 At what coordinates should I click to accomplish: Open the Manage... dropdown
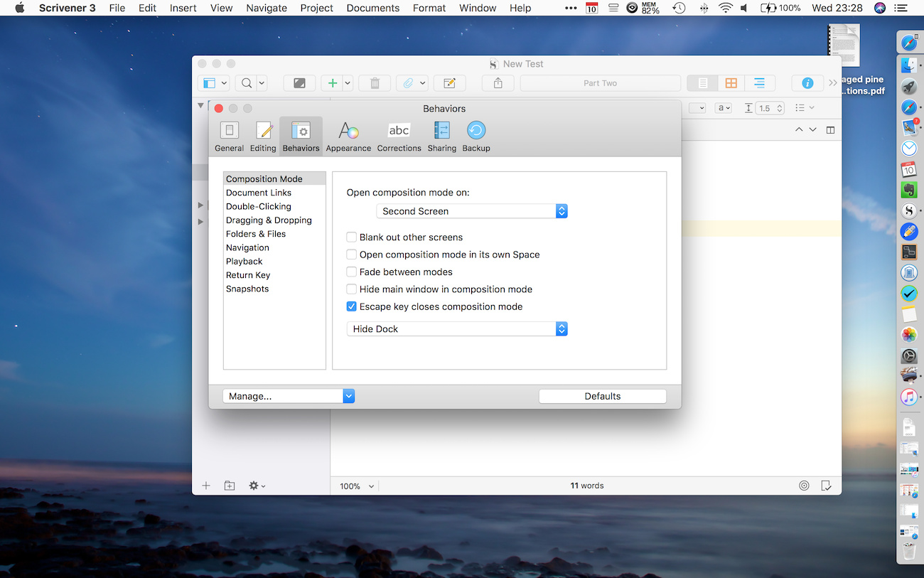pos(289,396)
